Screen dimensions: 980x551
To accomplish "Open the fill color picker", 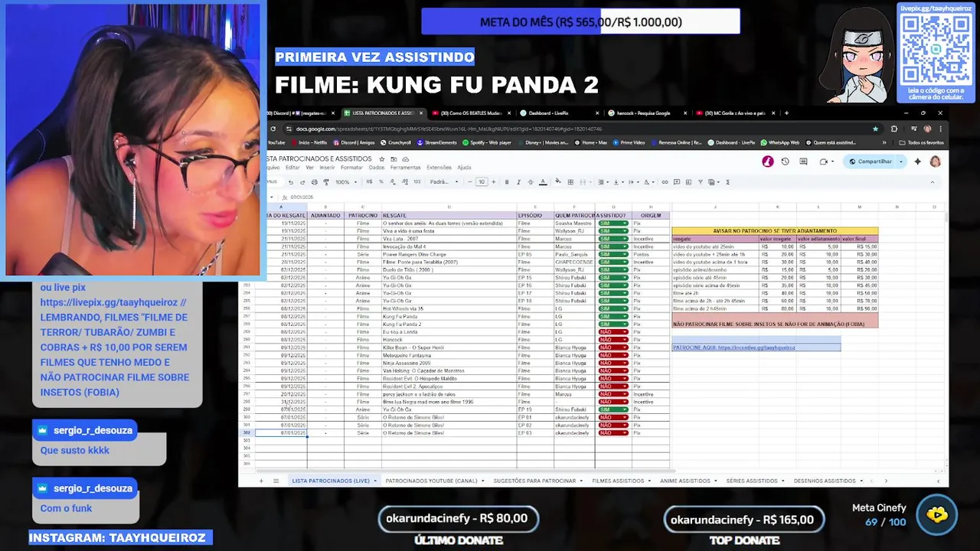I will tap(558, 182).
